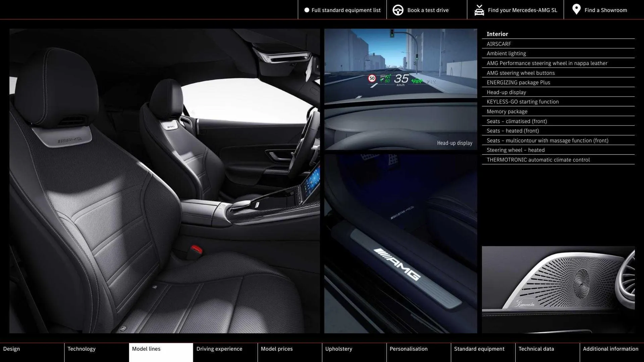Select Find your Mercedes-AMG SL
644x362 pixels.
522,10
